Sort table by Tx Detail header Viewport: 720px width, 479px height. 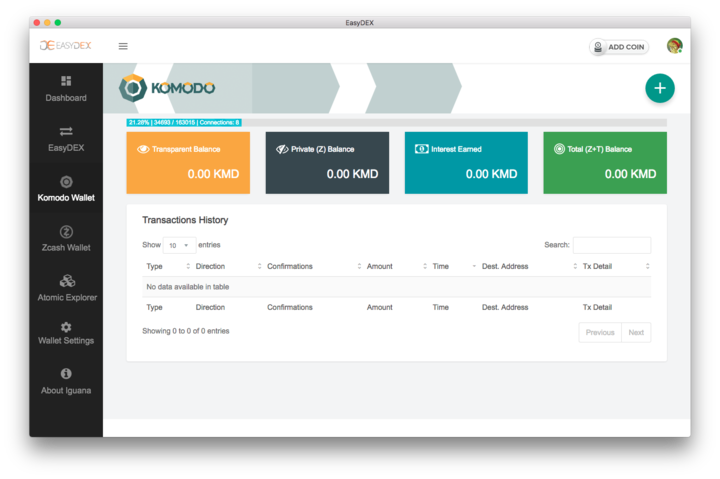(615, 266)
